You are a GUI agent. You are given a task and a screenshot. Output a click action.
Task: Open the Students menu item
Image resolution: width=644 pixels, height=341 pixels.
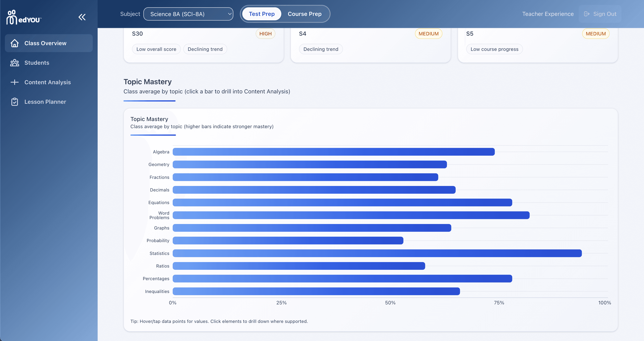pos(37,63)
